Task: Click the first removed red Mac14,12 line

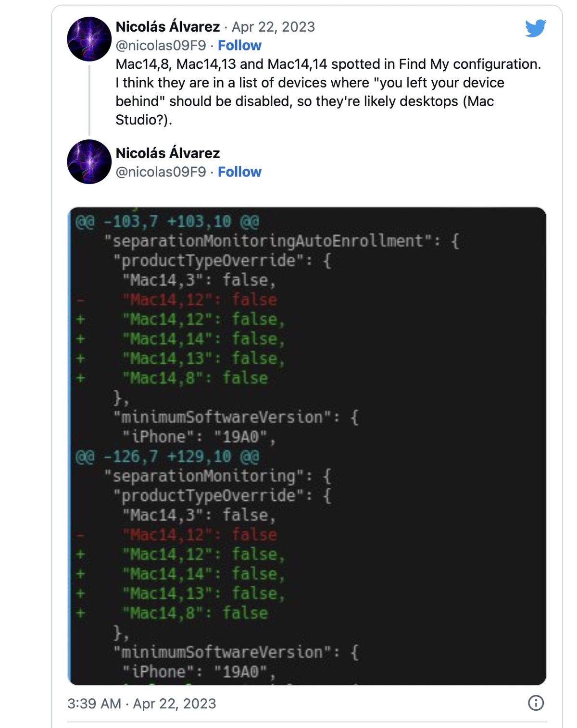Action: (x=200, y=300)
